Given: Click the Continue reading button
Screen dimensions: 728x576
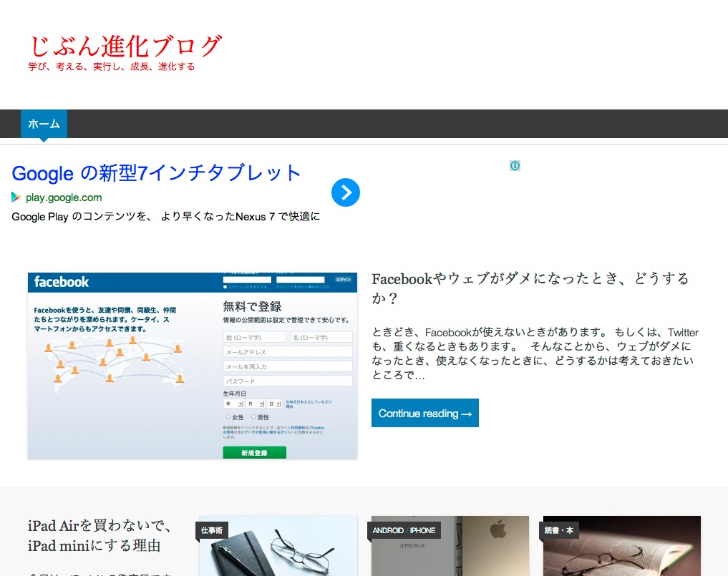Looking at the screenshot, I should pyautogui.click(x=424, y=413).
